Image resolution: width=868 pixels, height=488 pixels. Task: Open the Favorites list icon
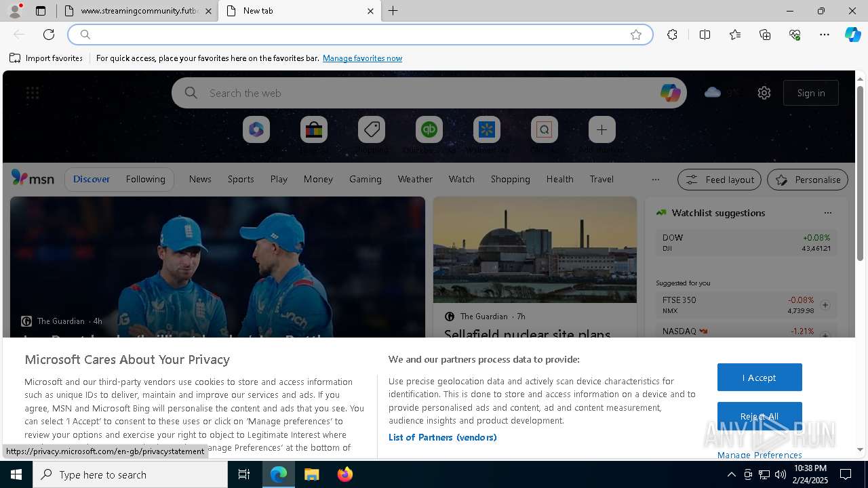tap(735, 35)
